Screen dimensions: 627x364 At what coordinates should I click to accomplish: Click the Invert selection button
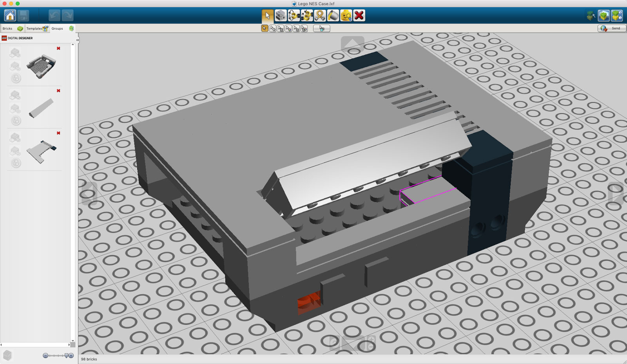tap(322, 28)
